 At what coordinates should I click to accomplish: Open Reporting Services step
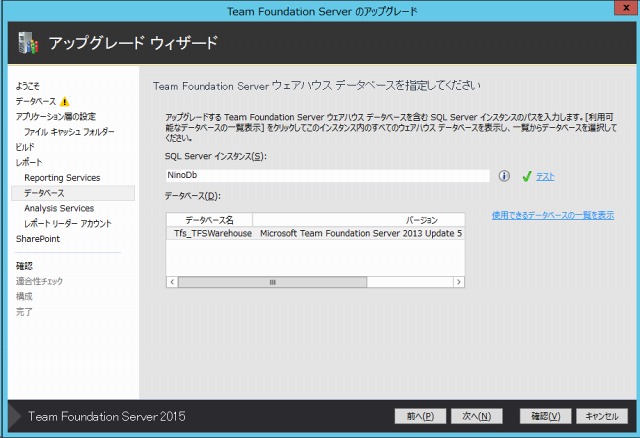pyautogui.click(x=62, y=178)
